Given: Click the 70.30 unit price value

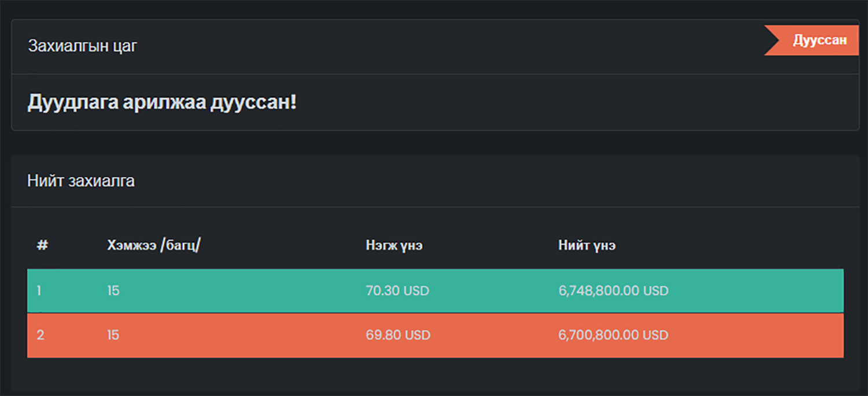Looking at the screenshot, I should [383, 291].
